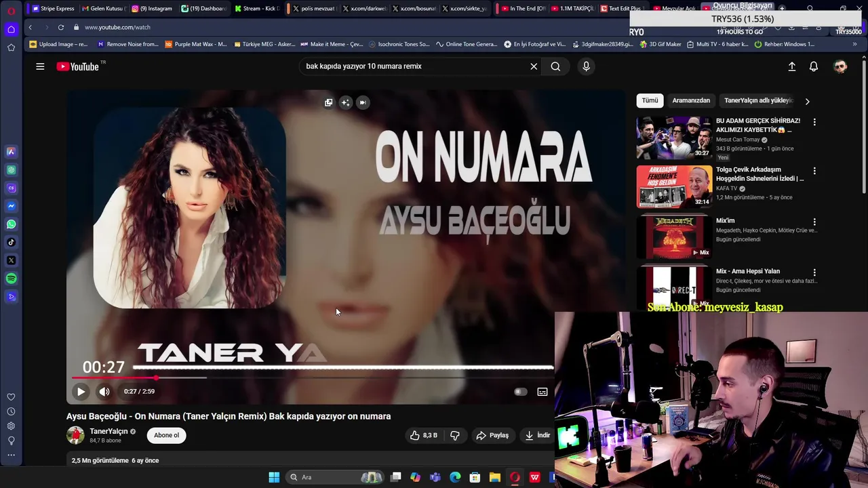The height and width of the screenshot is (488, 868).
Task: Toggle subtitles in the video player
Action: [542, 392]
